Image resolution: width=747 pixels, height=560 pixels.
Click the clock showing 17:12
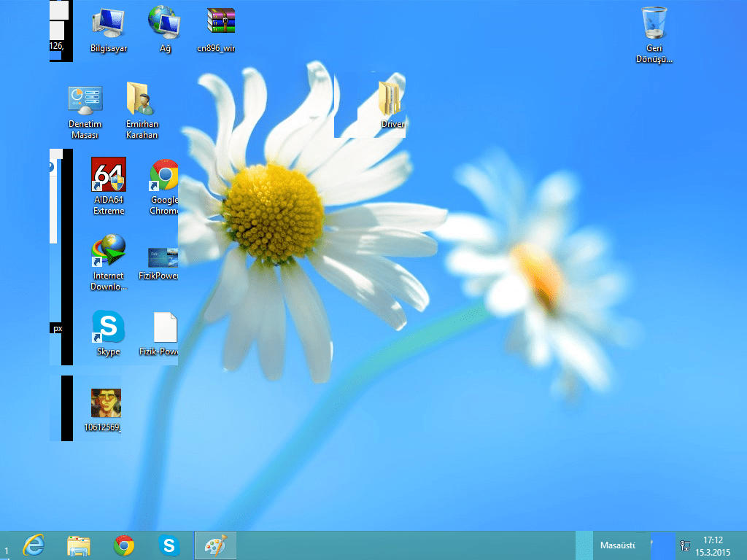(713, 540)
